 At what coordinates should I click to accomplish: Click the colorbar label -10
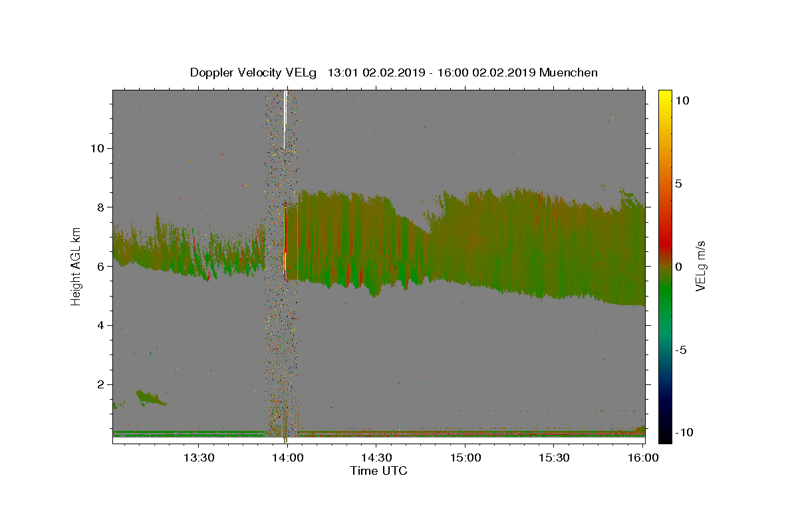684,433
